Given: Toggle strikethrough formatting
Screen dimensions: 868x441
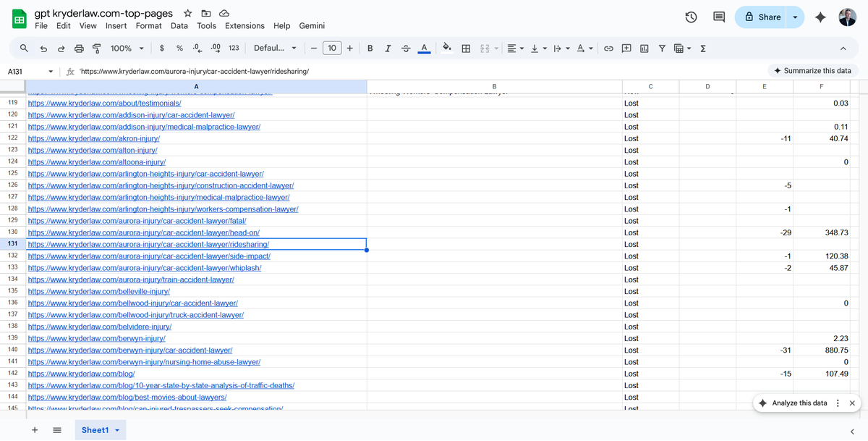Looking at the screenshot, I should click(x=406, y=49).
